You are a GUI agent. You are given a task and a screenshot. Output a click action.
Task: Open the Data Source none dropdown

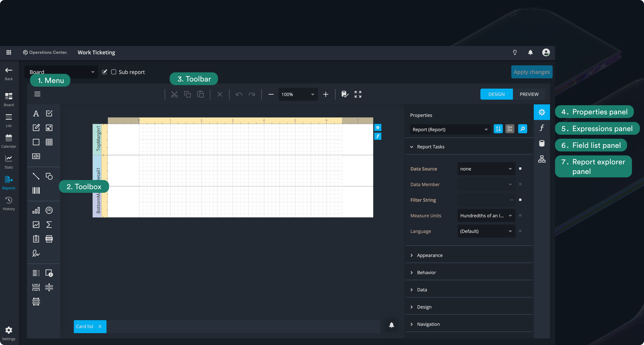[486, 169]
